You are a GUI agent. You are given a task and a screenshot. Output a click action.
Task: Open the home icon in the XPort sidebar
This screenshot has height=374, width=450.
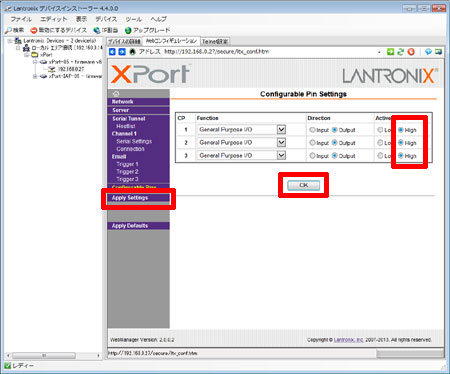[116, 93]
